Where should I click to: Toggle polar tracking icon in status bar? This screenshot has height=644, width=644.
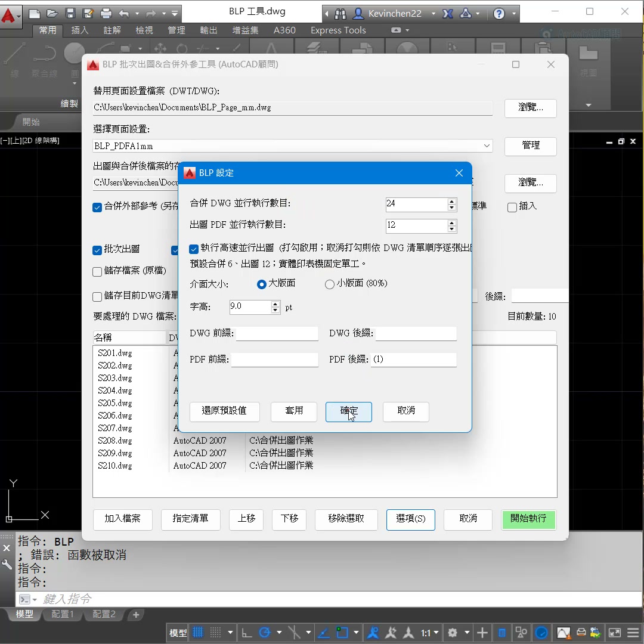tap(265, 633)
